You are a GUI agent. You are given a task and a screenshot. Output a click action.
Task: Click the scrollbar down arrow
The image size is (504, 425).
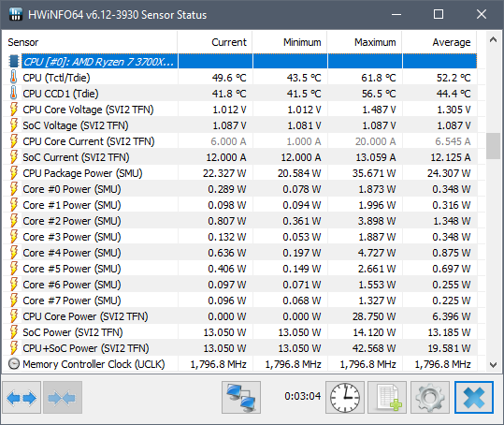point(493,364)
